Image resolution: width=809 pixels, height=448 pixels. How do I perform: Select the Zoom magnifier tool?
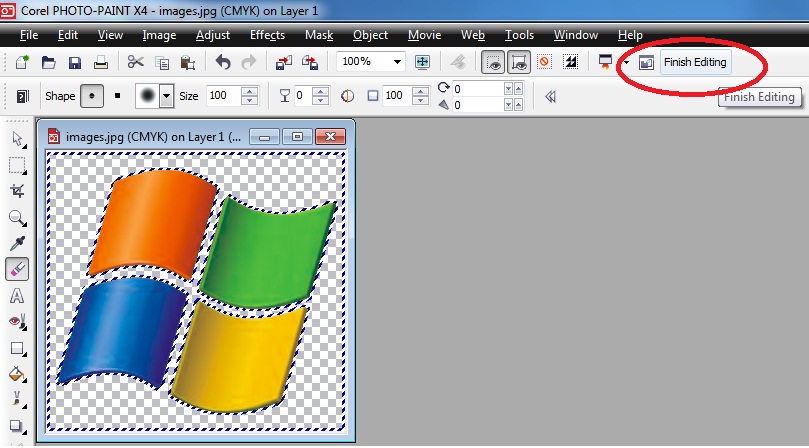click(x=17, y=217)
